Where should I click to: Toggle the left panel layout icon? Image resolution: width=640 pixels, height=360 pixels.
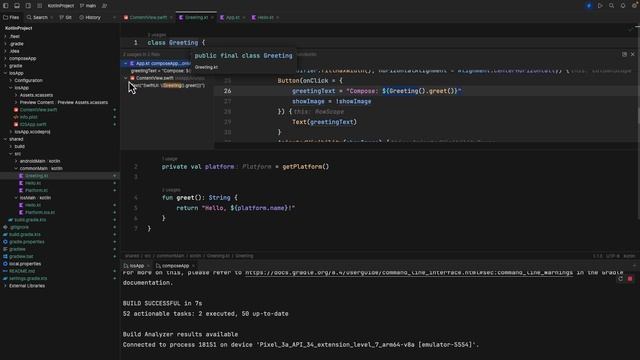coord(6,6)
